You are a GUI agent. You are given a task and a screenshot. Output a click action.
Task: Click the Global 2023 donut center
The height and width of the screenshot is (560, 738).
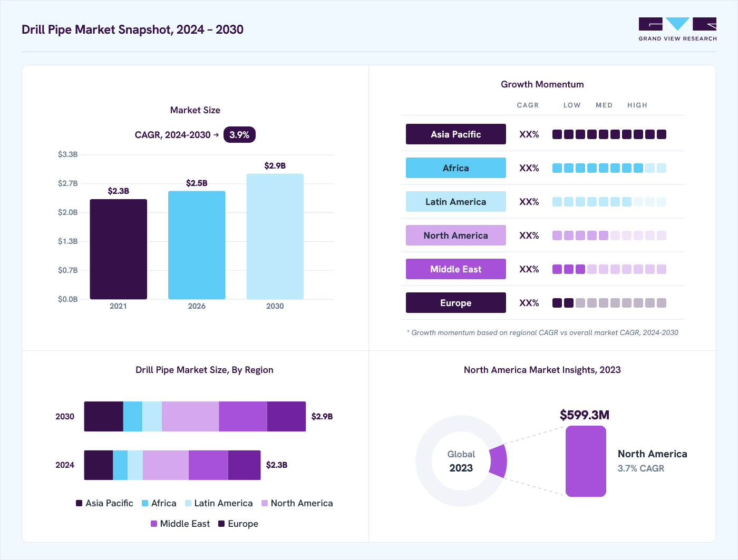[x=461, y=461]
